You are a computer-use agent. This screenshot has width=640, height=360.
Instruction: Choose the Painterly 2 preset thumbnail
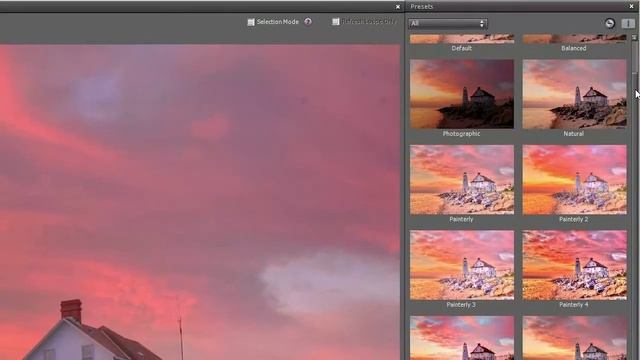(x=574, y=180)
